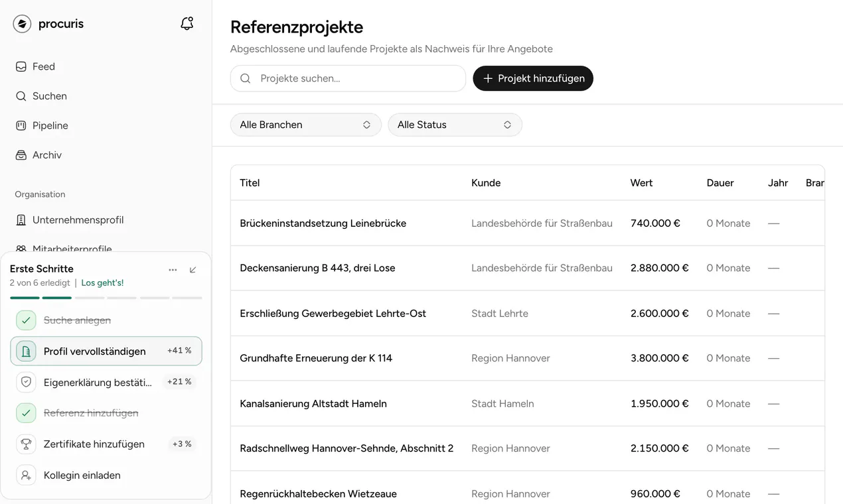This screenshot has height=504, width=843.
Task: Click the Feed inbox icon
Action: coord(21,66)
